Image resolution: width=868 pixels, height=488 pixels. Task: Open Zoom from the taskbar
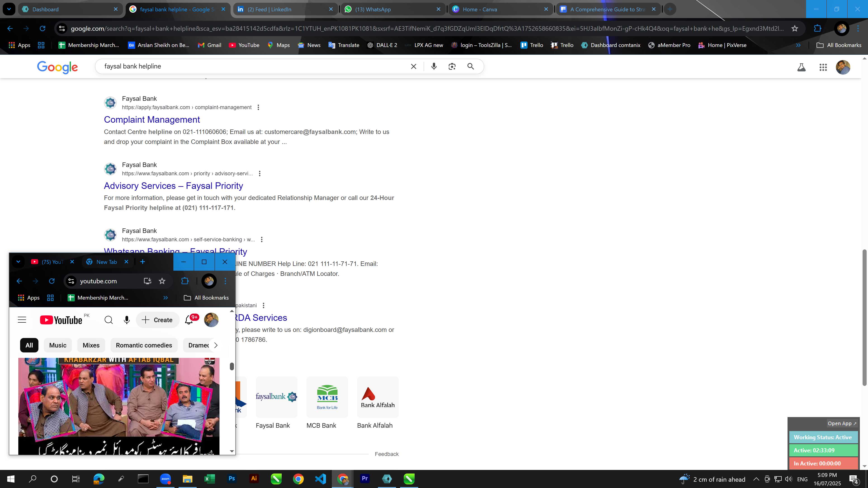(x=165, y=479)
